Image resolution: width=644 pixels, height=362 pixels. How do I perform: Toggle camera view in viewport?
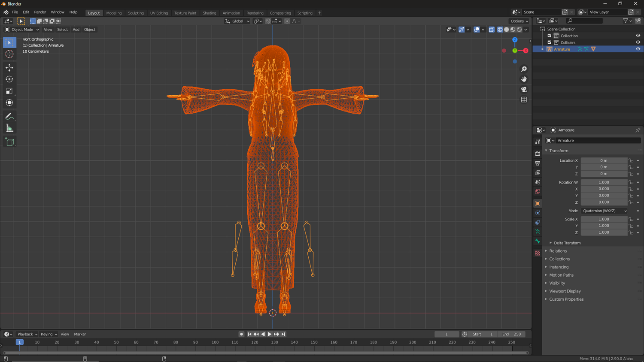pyautogui.click(x=524, y=90)
